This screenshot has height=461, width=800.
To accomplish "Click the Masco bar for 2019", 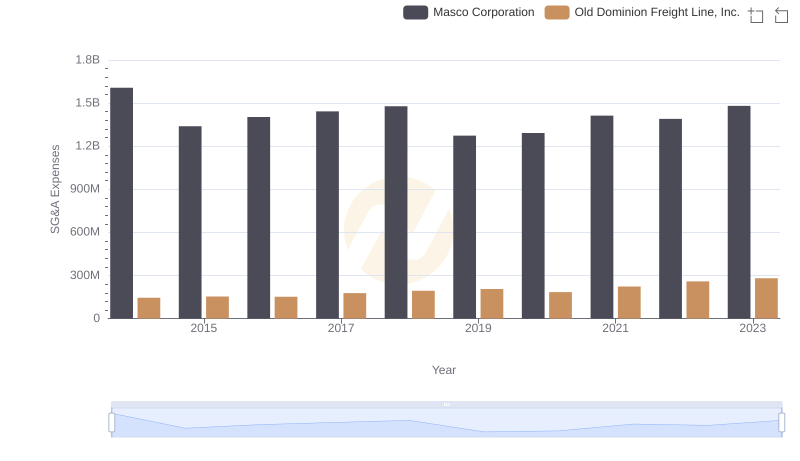I will (464, 227).
